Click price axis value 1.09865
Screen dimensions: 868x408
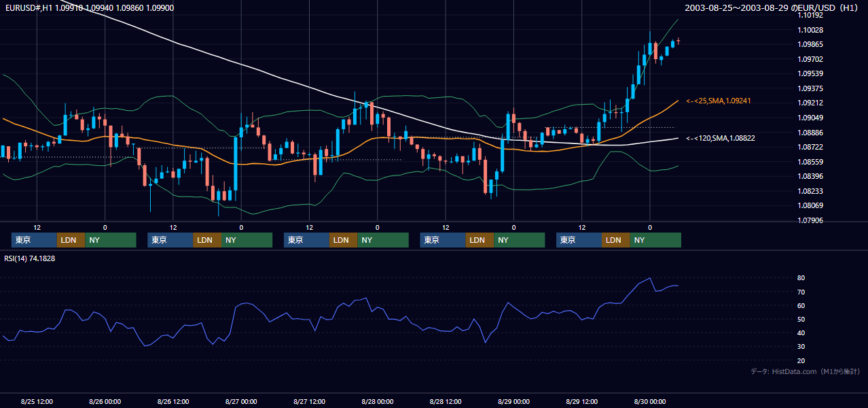click(x=809, y=44)
